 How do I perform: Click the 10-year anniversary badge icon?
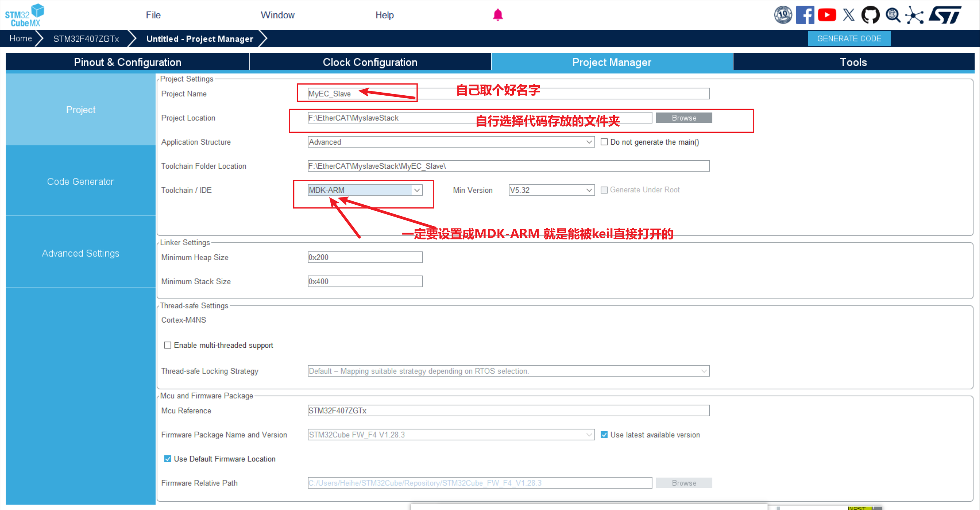(x=783, y=15)
